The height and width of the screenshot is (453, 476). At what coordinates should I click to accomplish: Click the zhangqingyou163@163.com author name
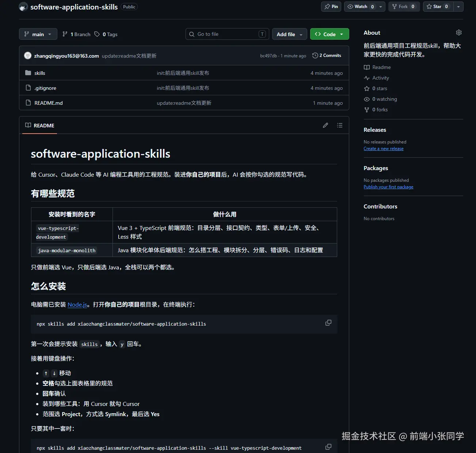point(66,56)
